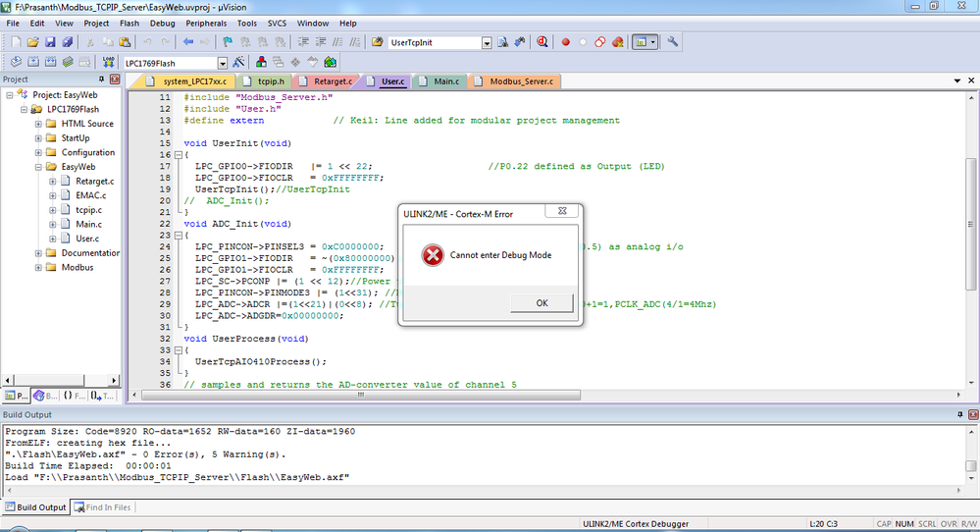Click the editor vertical scrollbar thumb
Viewport: 980px width, 532px height.
click(970, 225)
